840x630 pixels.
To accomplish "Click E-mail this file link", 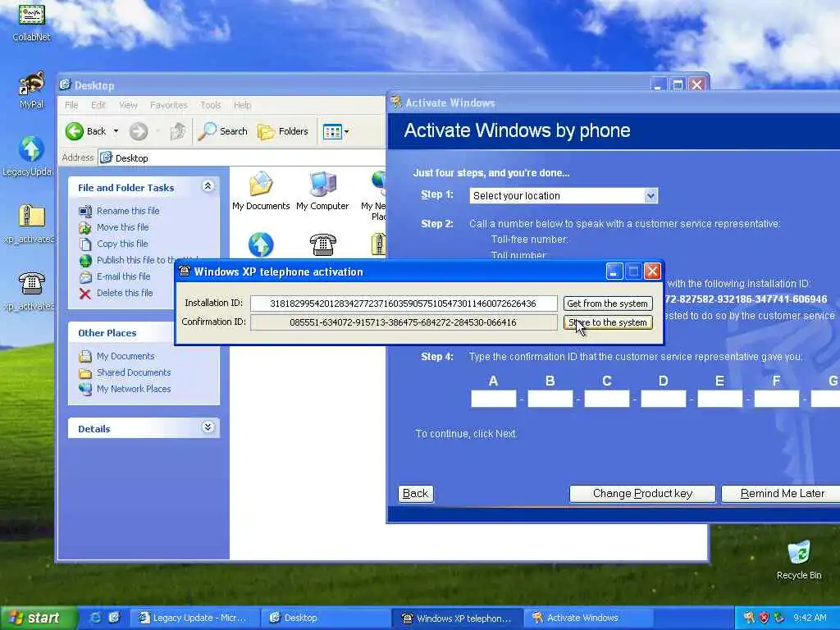I will [x=123, y=276].
